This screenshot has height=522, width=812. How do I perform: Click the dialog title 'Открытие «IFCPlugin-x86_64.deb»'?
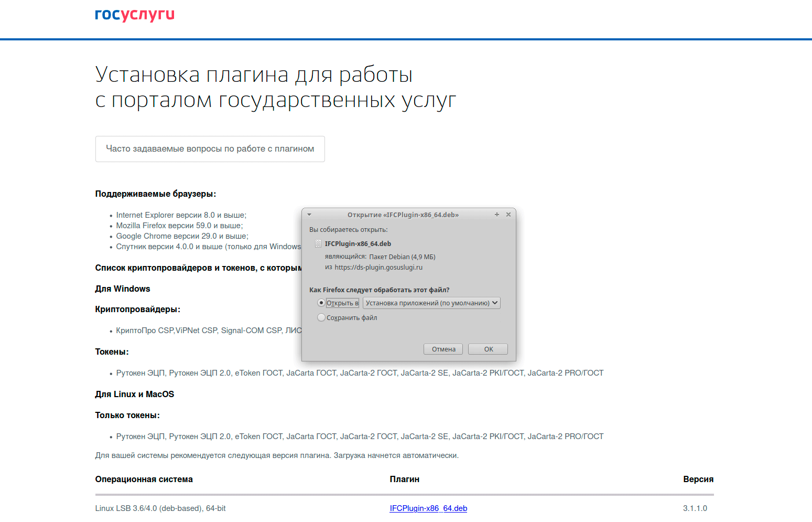[x=403, y=215]
